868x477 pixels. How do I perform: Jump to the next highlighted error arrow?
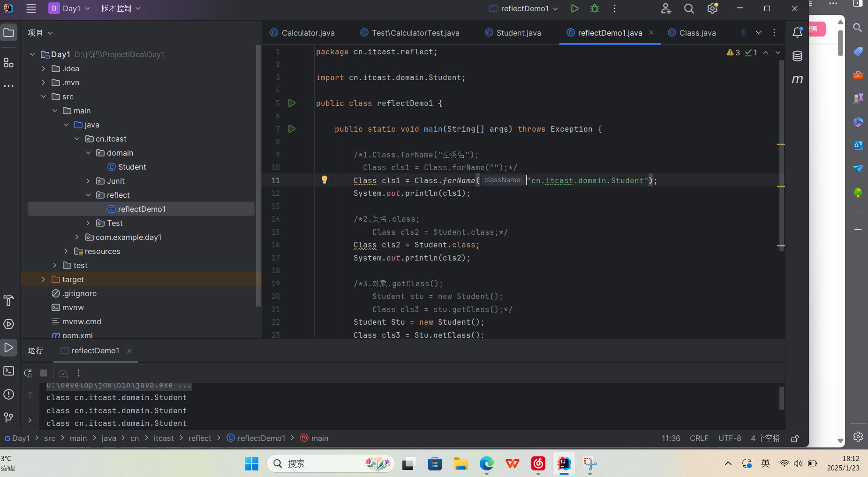pyautogui.click(x=778, y=52)
